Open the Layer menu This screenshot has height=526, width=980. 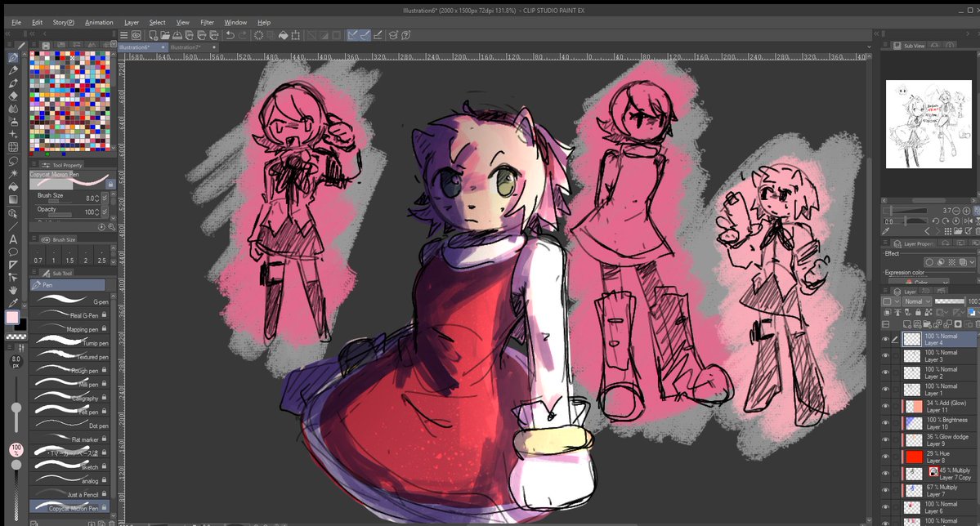click(x=132, y=23)
